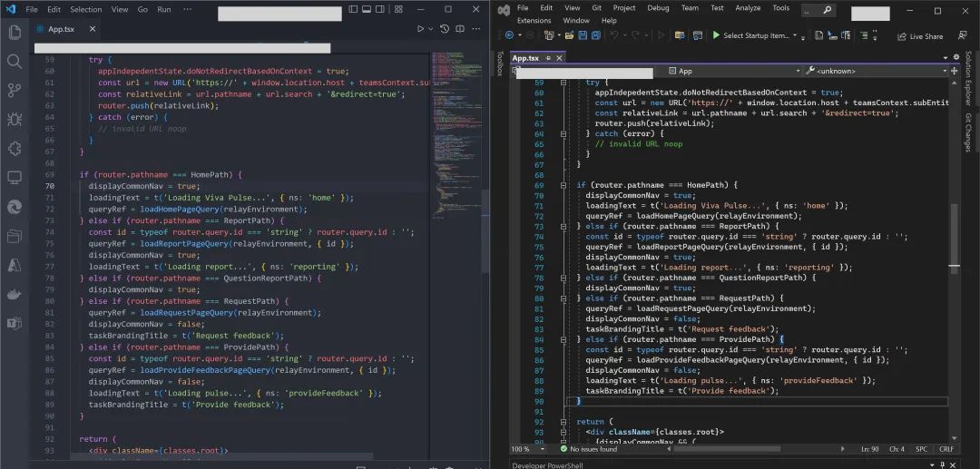Open Analyze menu in Visual Studio
Viewport: 980px width, 469px height.
point(748,8)
